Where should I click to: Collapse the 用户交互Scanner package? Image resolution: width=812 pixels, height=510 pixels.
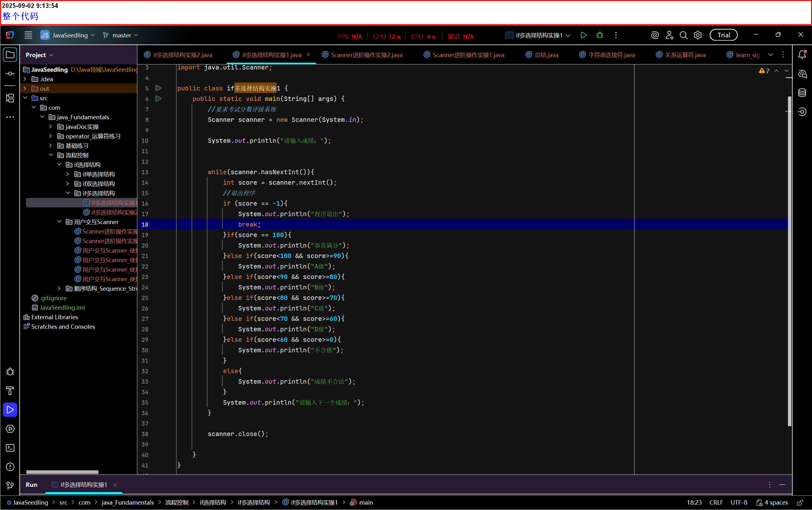pos(59,222)
